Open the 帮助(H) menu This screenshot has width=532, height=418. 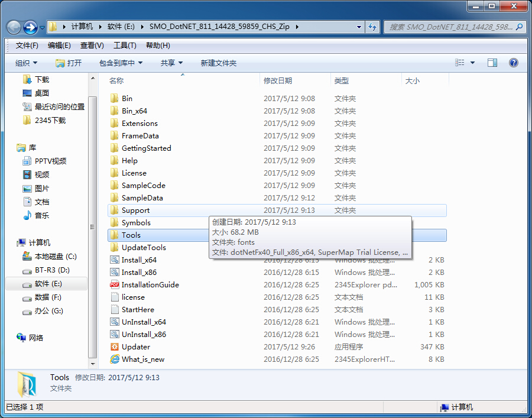coord(158,46)
